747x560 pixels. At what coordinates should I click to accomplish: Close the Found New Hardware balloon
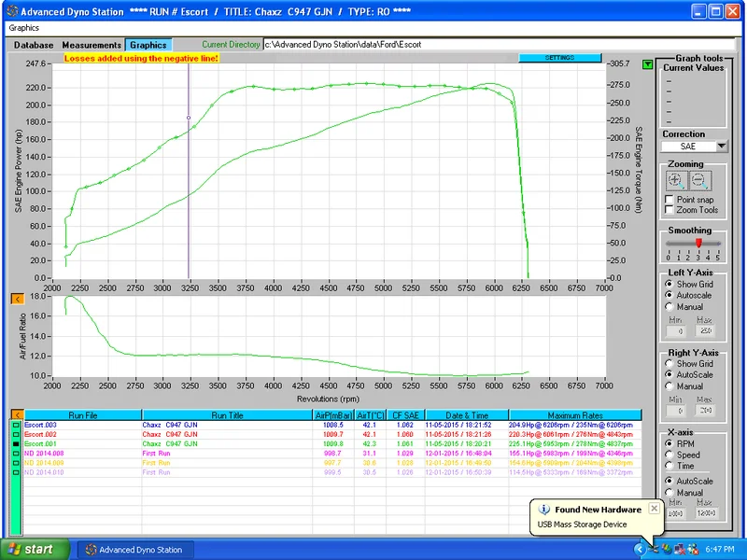tap(655, 508)
